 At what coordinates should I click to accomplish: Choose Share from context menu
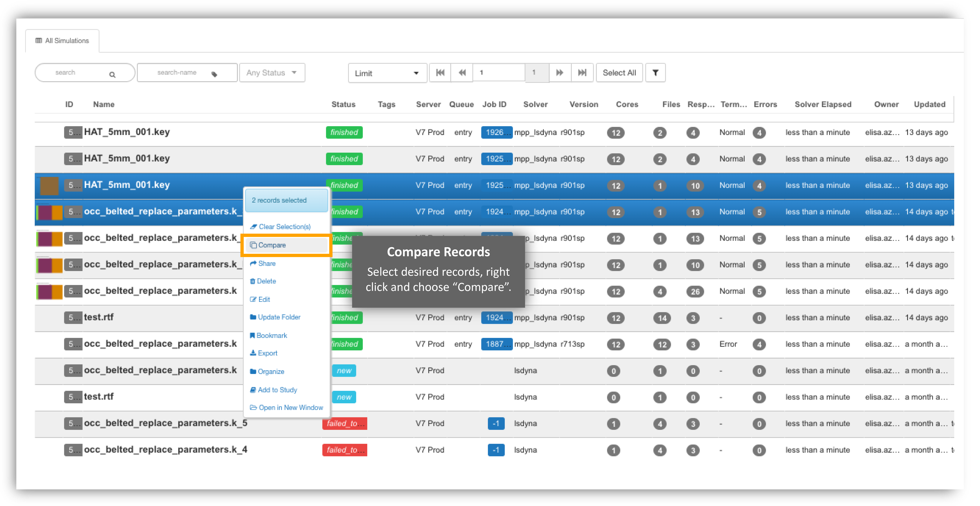(263, 263)
